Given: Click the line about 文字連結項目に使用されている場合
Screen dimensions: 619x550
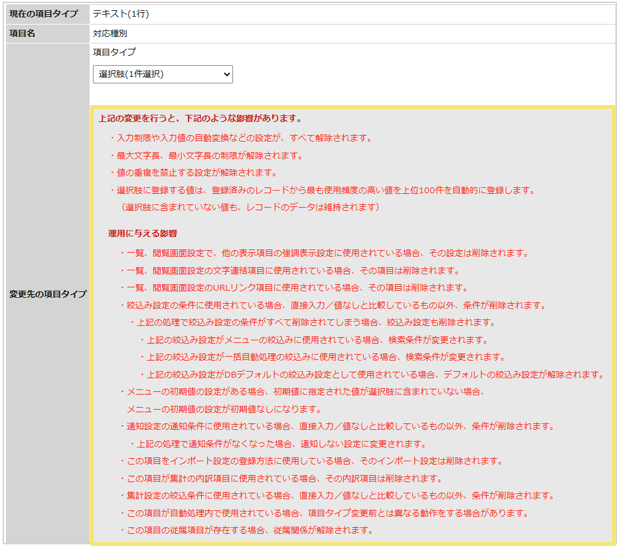Looking at the screenshot, I should (290, 271).
